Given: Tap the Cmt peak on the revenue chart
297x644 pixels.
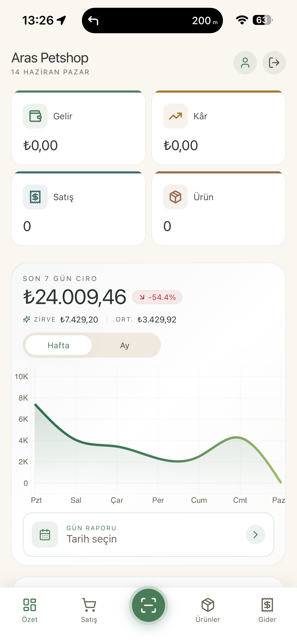Looking at the screenshot, I should [x=236, y=437].
